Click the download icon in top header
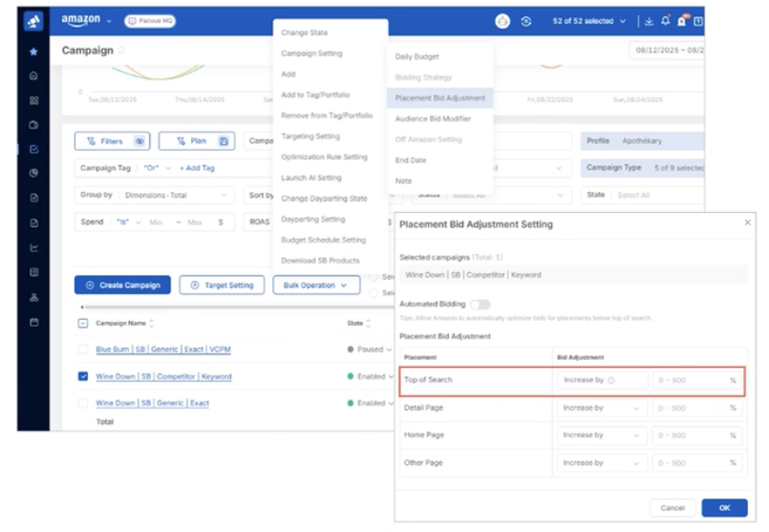The width and height of the screenshot is (769, 532). [650, 21]
